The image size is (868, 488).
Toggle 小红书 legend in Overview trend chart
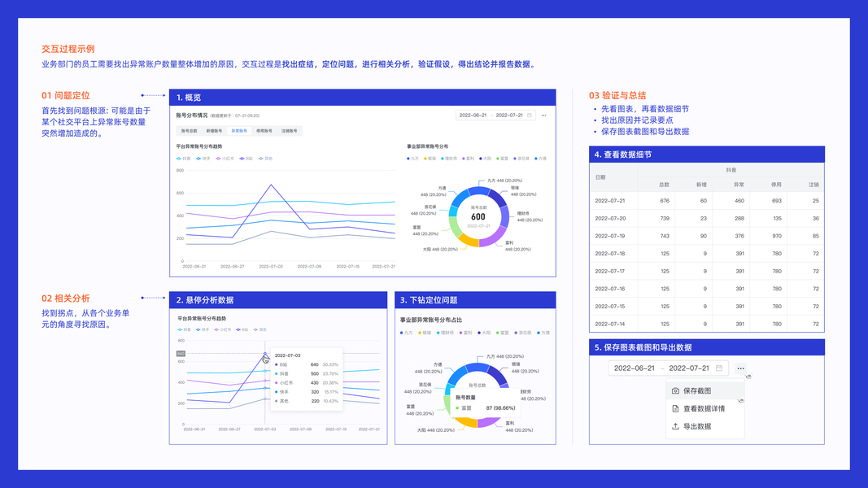(x=225, y=159)
